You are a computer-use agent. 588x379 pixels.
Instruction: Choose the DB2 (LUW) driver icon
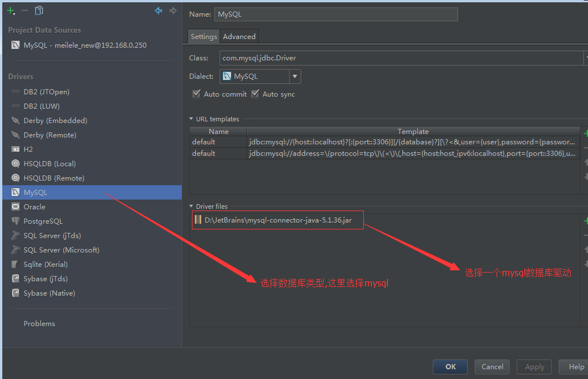coord(16,106)
